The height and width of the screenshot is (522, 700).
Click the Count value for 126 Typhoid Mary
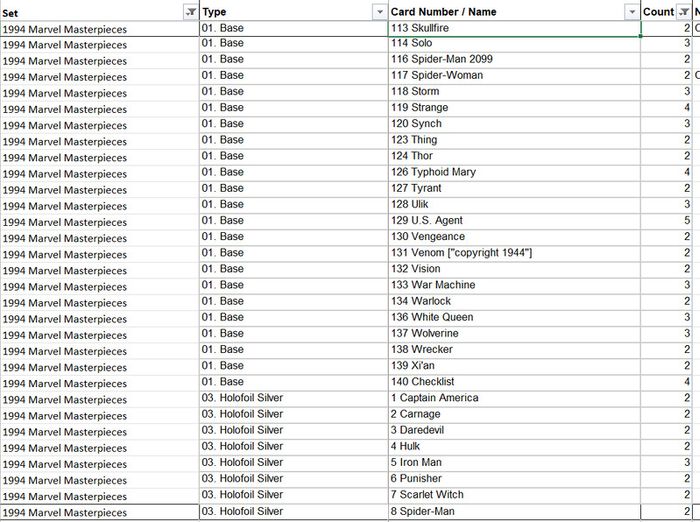pos(666,172)
